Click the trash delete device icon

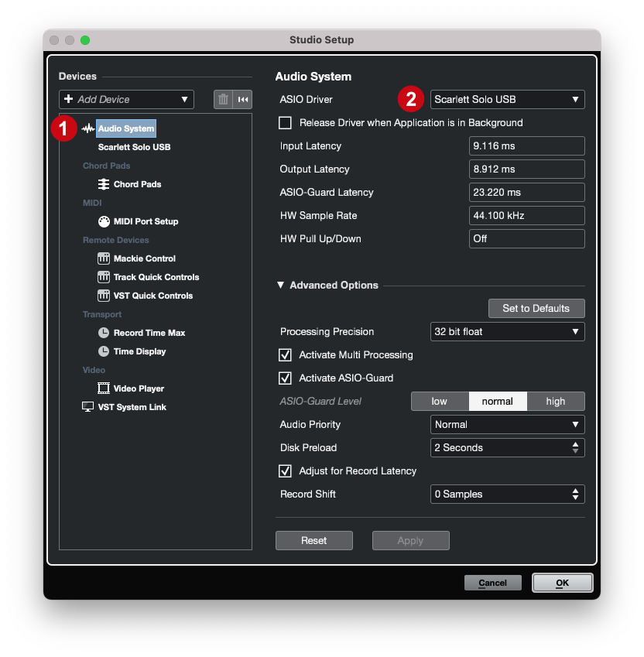click(x=224, y=99)
